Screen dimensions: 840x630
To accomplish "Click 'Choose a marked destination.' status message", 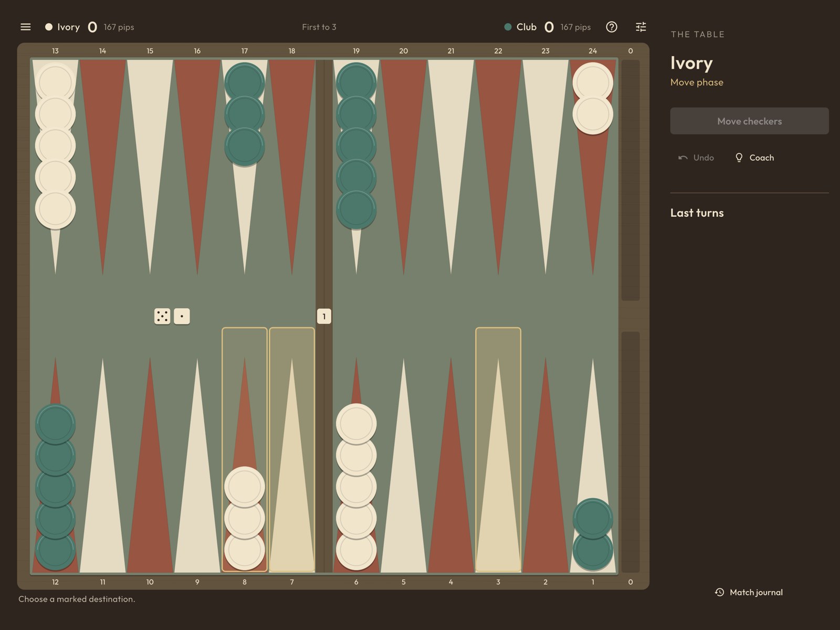I will click(x=77, y=599).
